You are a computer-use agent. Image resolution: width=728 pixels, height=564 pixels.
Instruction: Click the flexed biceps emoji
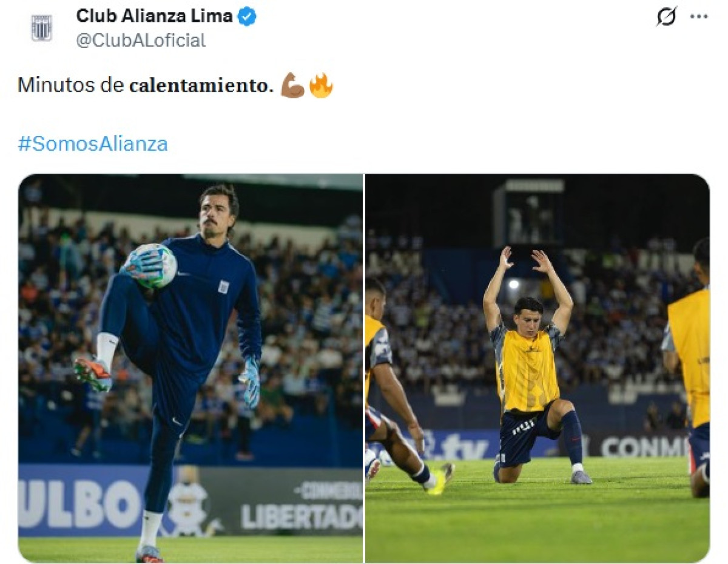[292, 86]
